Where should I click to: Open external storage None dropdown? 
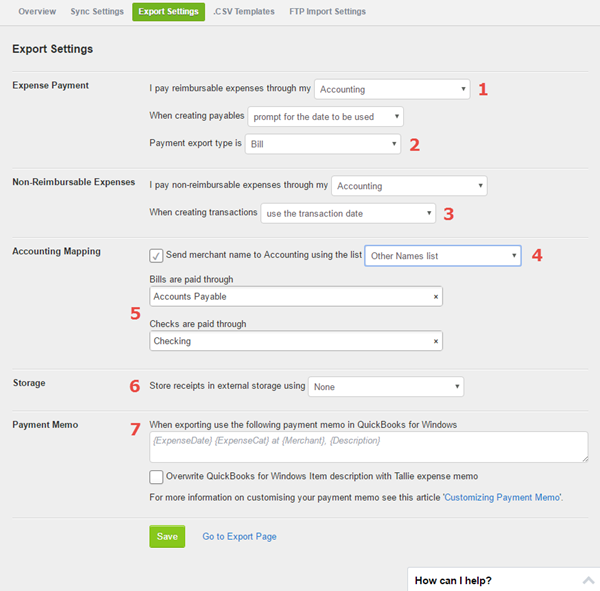386,387
